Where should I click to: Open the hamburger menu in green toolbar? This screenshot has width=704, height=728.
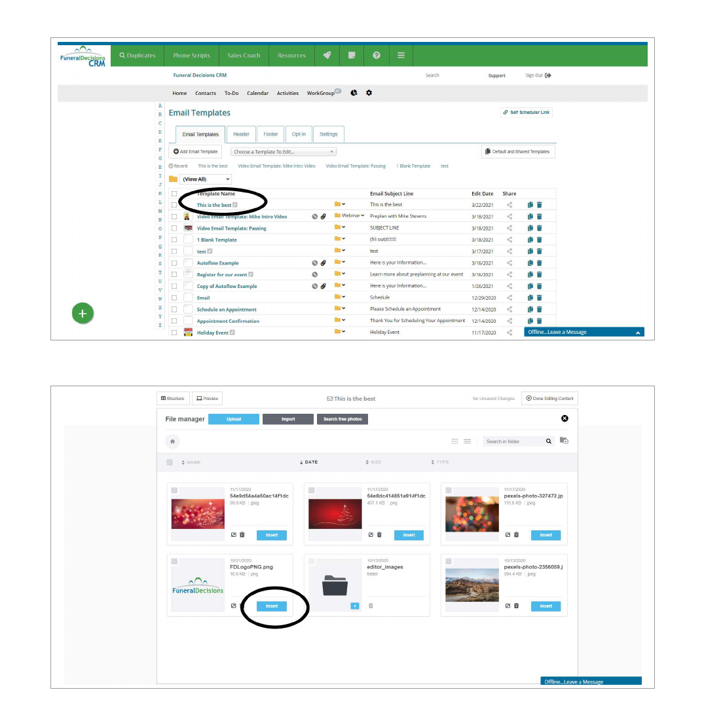coord(401,56)
